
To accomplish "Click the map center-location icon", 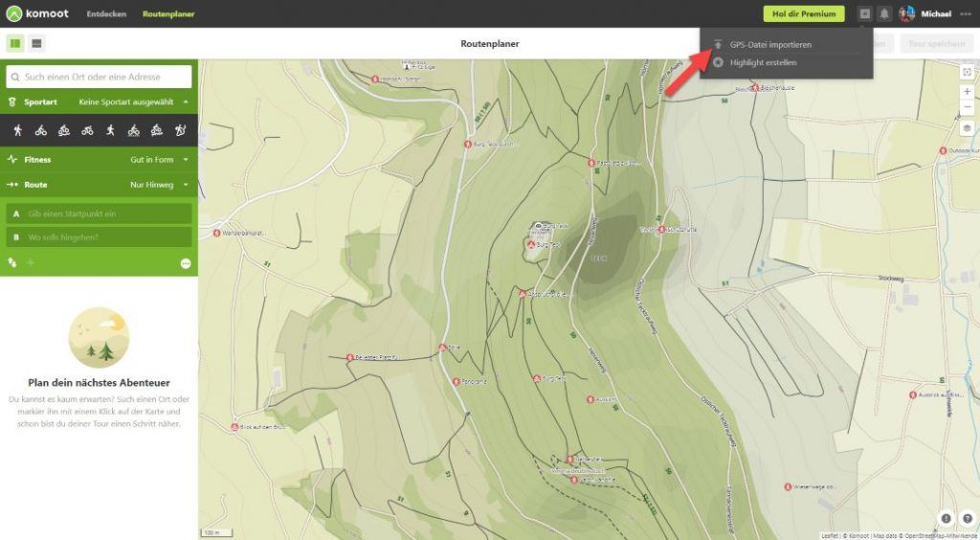I will coord(967,72).
